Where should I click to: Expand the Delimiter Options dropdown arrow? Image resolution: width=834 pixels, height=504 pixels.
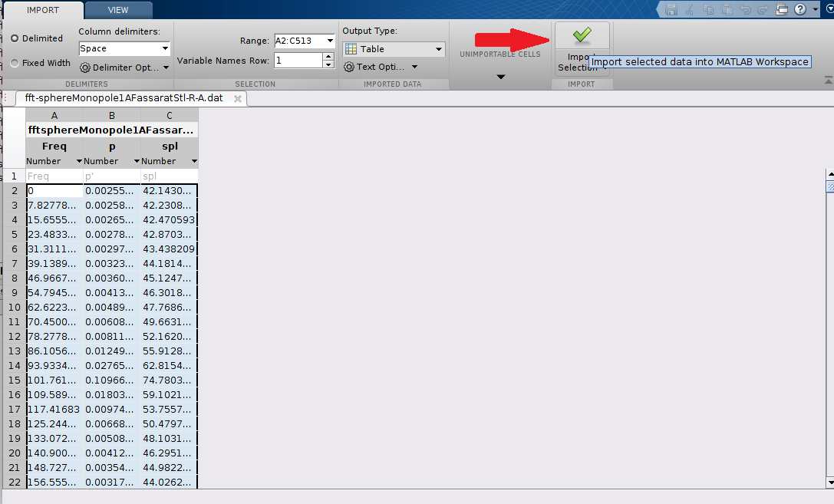(x=166, y=68)
